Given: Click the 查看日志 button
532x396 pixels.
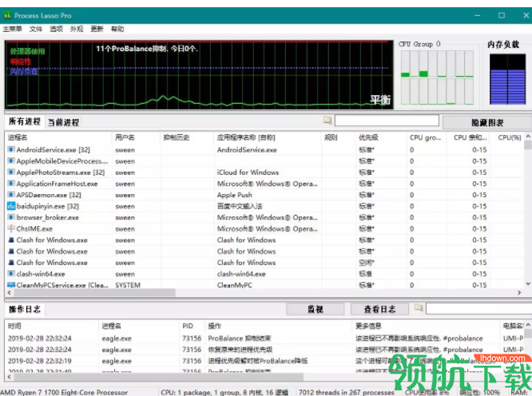Looking at the screenshot, I should coord(379,309).
